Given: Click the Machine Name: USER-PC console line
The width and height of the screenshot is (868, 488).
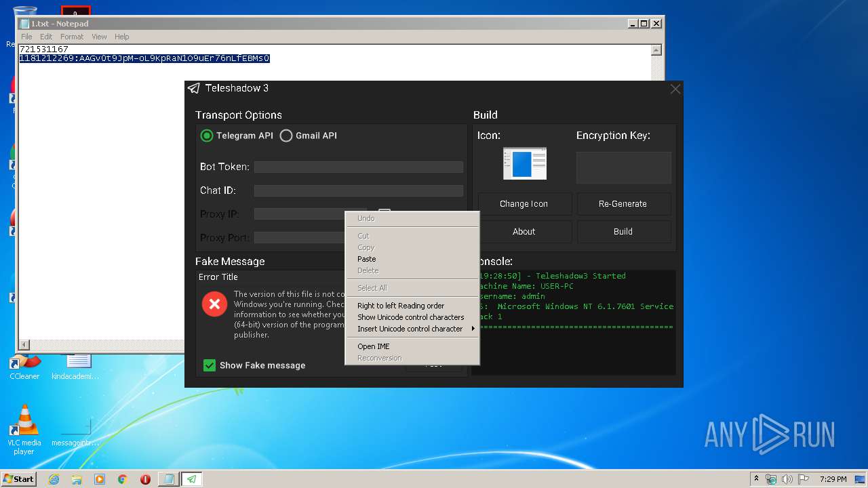Looking at the screenshot, I should coord(526,286).
